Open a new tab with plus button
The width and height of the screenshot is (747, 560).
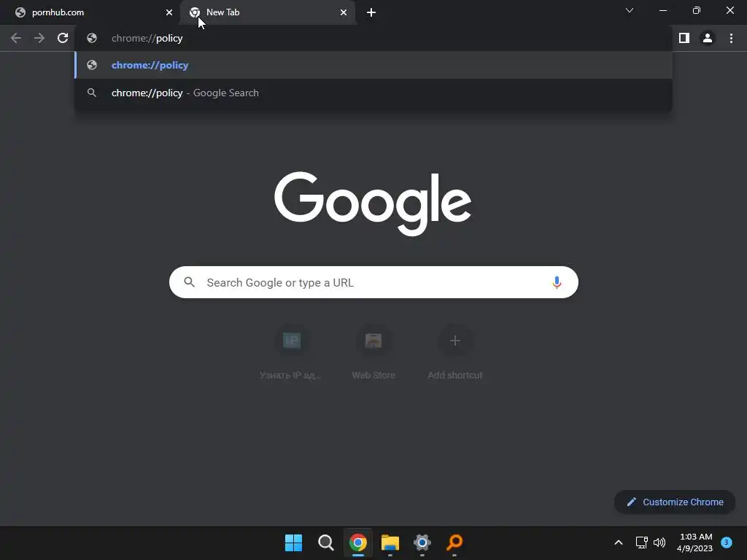tap(371, 12)
